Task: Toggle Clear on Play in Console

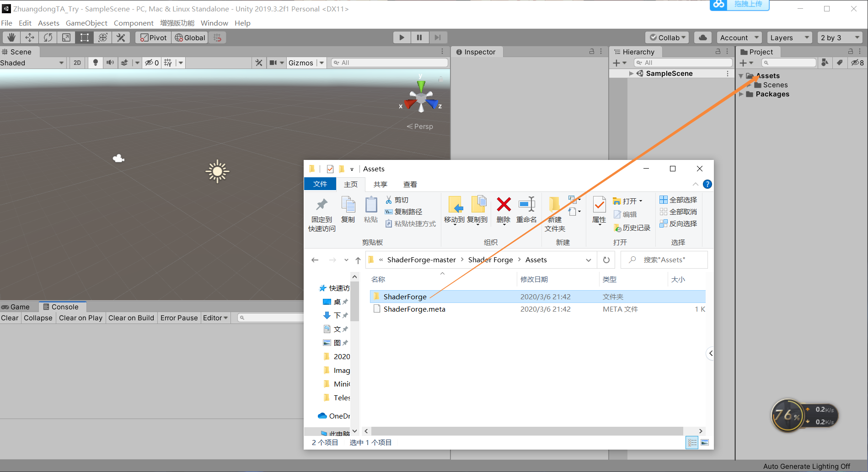Action: pos(80,318)
